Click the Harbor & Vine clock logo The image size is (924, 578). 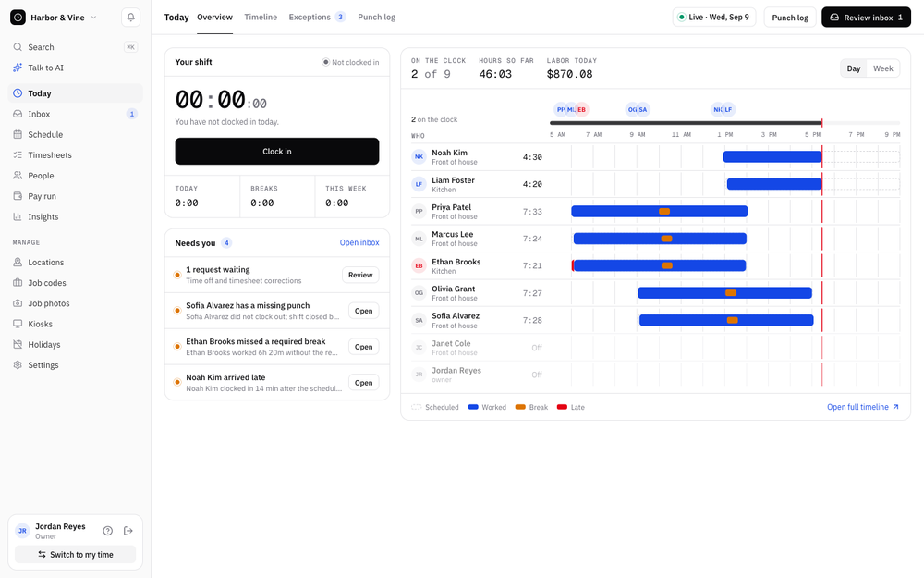click(18, 18)
